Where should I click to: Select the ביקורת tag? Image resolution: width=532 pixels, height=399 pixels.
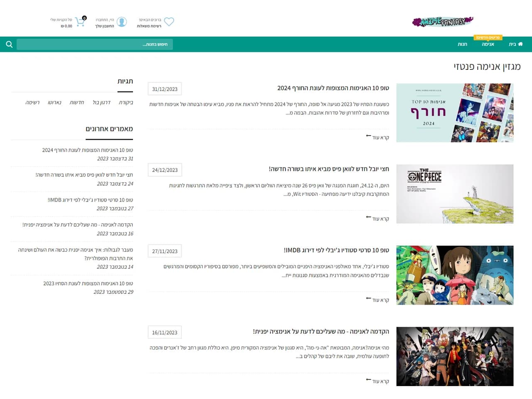(x=126, y=102)
